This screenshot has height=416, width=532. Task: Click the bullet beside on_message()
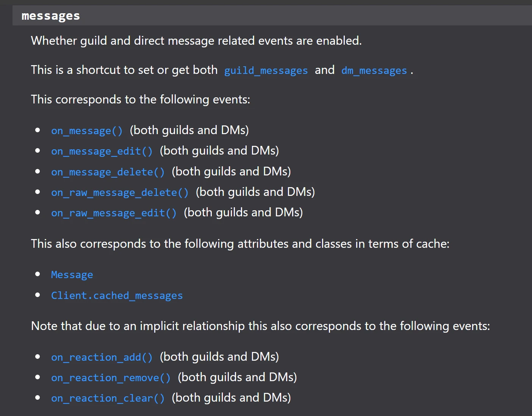point(38,130)
